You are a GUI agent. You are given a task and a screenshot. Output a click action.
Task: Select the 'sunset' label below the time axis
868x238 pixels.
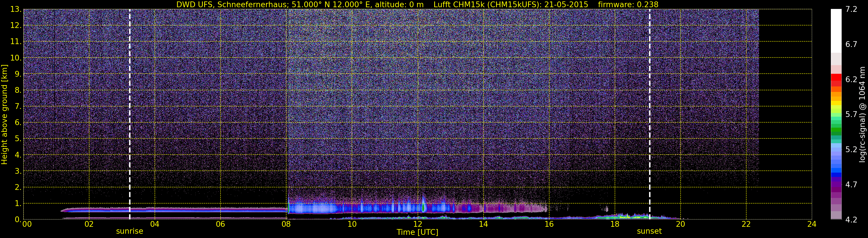coord(649,231)
